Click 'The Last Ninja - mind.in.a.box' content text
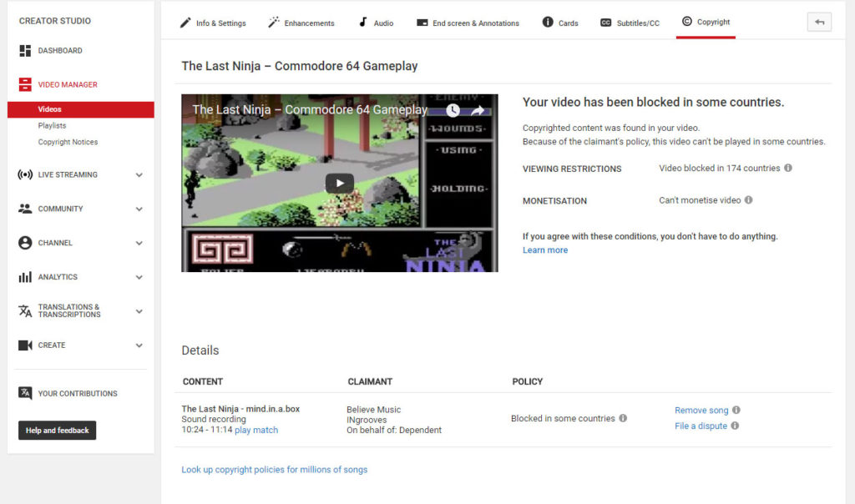Image resolution: width=855 pixels, height=504 pixels. [x=240, y=409]
